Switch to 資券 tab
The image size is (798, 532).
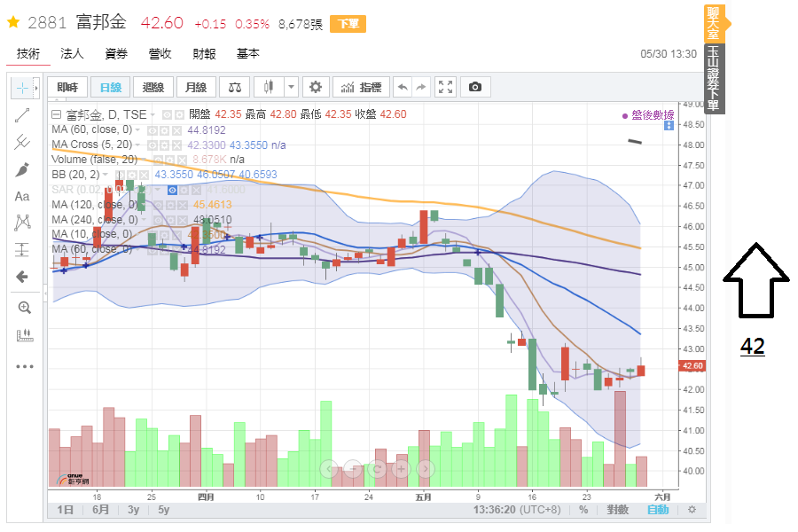116,53
